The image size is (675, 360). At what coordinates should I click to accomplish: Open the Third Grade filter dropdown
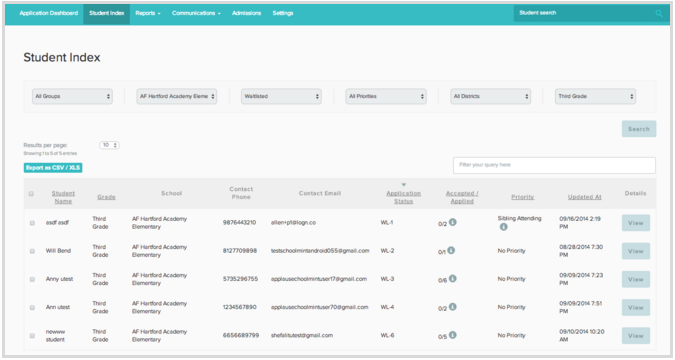[595, 96]
